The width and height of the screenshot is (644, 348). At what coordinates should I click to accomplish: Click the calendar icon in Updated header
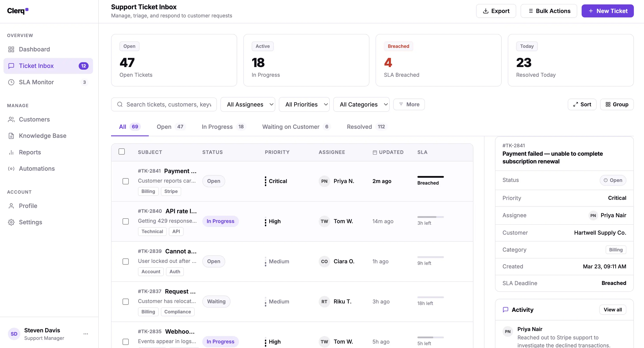coord(375,152)
